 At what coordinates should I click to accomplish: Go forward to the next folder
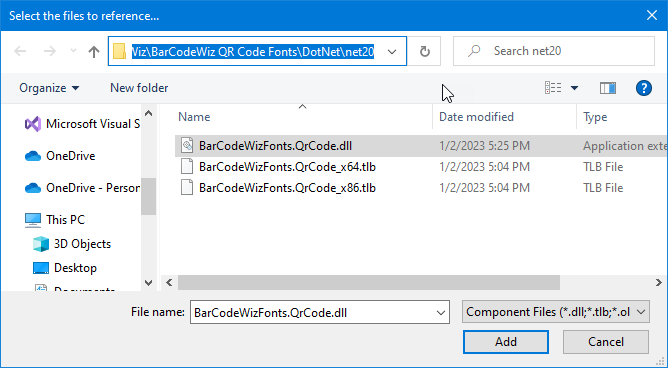(50, 51)
